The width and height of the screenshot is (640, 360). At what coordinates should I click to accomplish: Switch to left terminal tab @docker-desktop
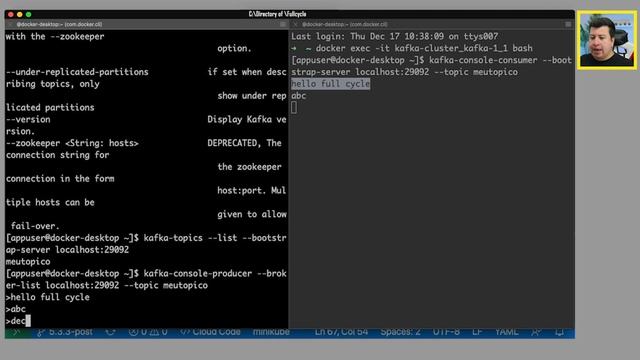point(59,24)
